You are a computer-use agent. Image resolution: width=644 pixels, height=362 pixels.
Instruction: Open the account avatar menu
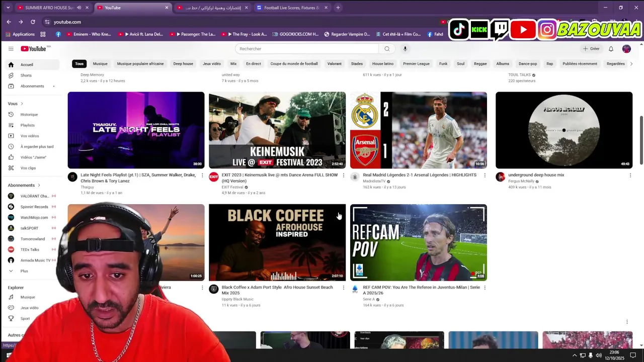626,49
